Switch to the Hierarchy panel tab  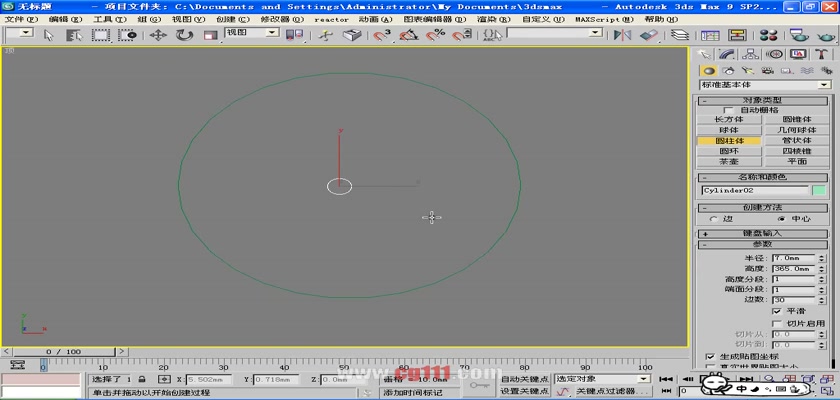751,54
